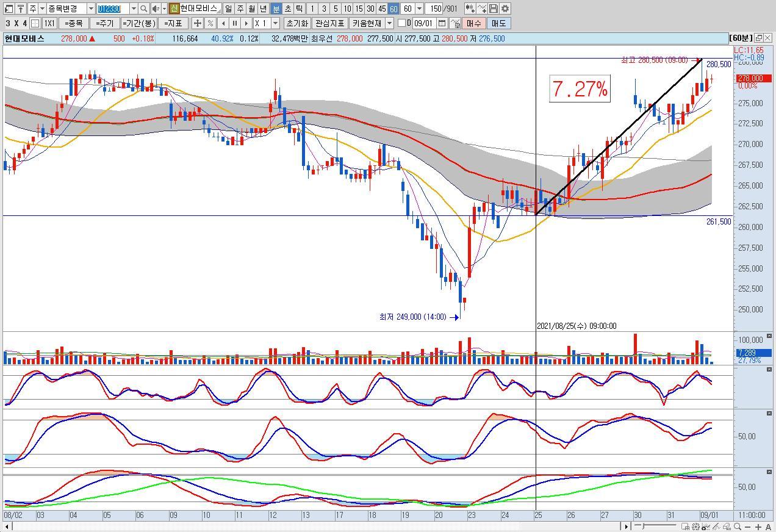Viewport: 776px width, 532px height.
Task: Open the stock search magnifier
Action: [143, 9]
